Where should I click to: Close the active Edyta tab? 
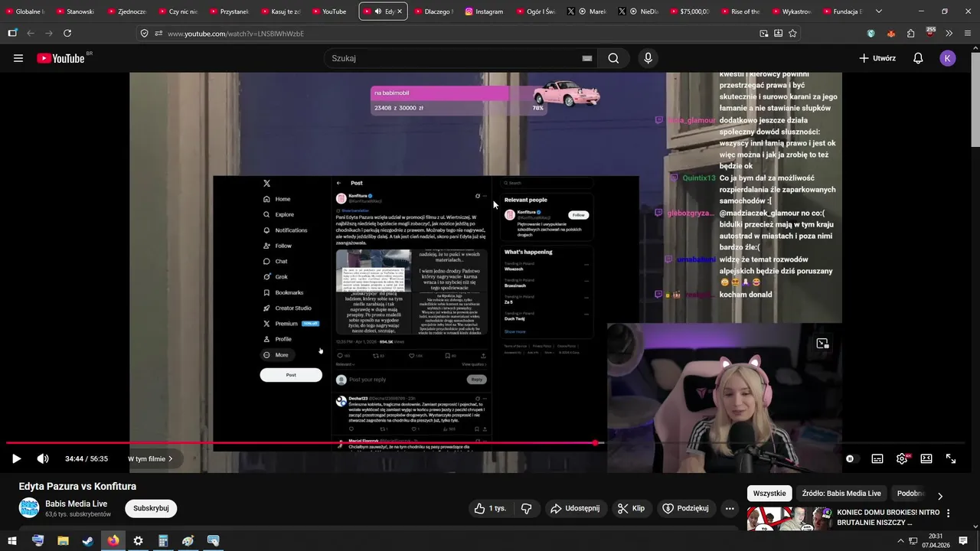(400, 11)
